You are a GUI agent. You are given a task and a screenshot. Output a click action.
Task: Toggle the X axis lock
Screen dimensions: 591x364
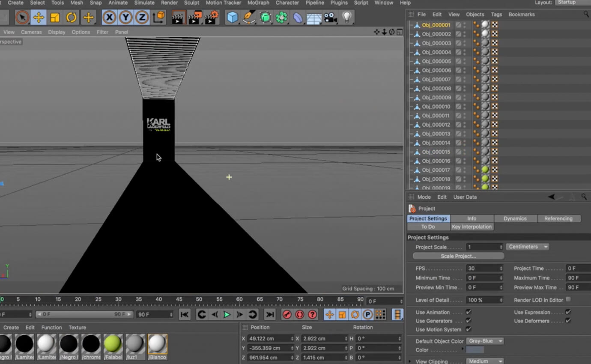109,18
